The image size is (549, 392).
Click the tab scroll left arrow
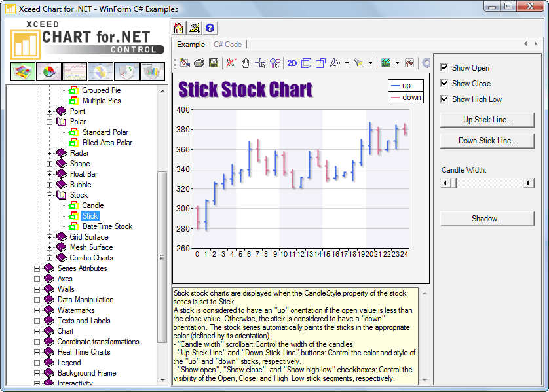point(525,44)
